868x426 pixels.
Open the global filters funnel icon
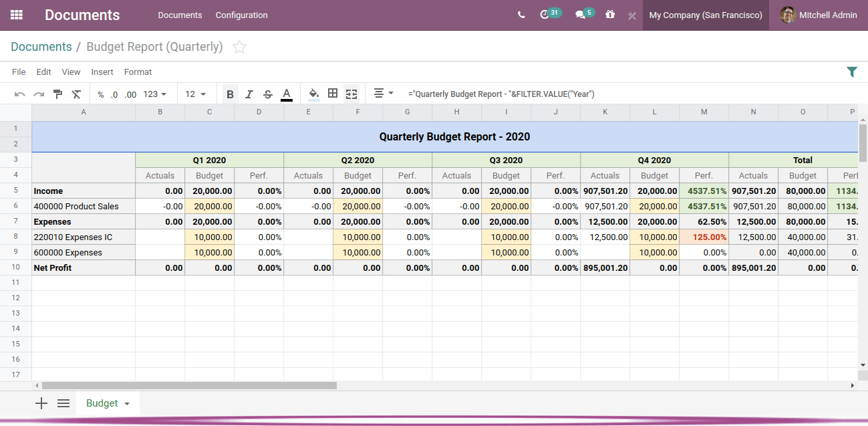(x=852, y=72)
